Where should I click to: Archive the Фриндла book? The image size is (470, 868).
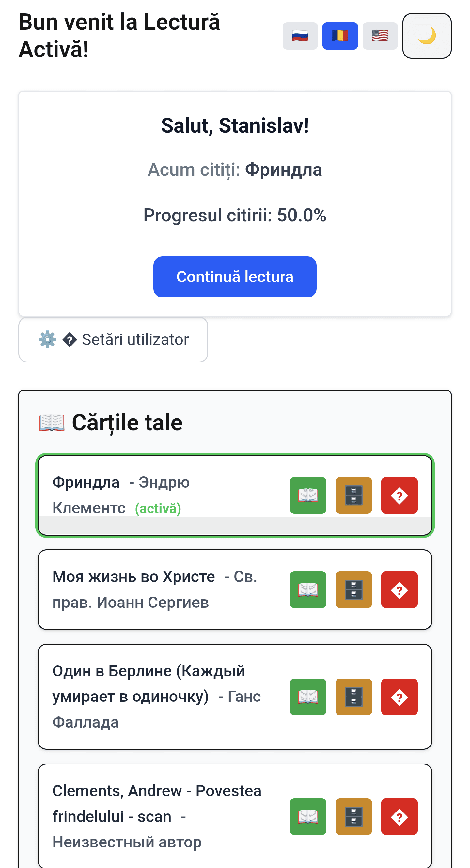coord(353,495)
